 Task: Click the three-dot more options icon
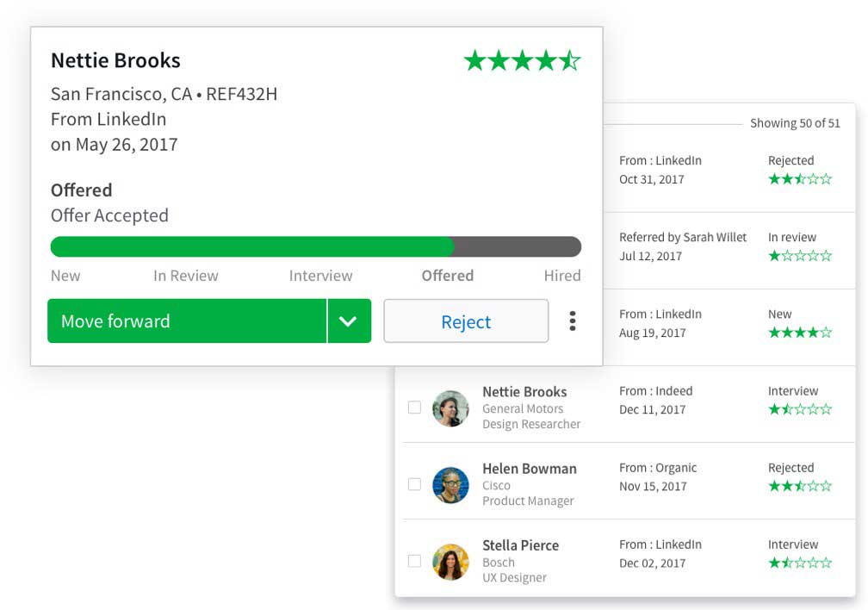572,321
